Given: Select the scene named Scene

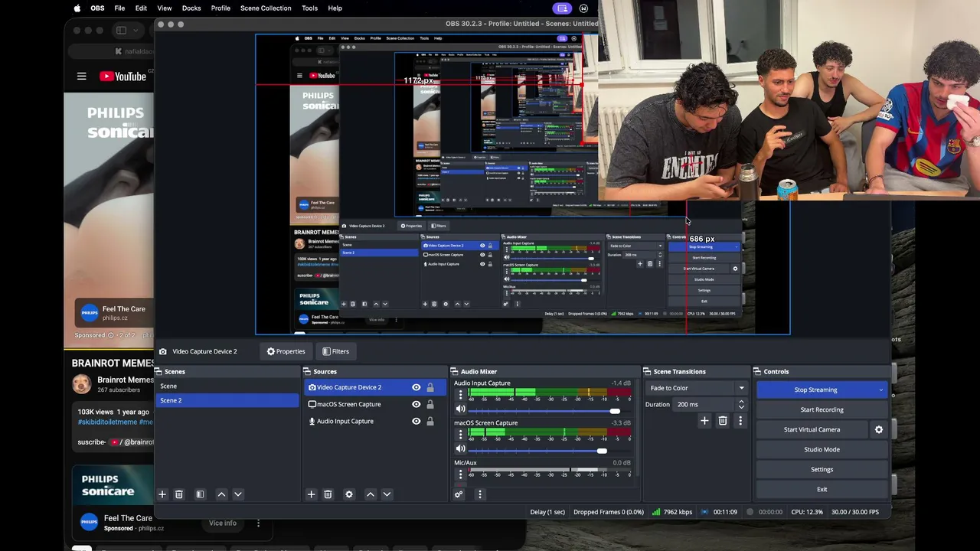Looking at the screenshot, I should coord(227,386).
